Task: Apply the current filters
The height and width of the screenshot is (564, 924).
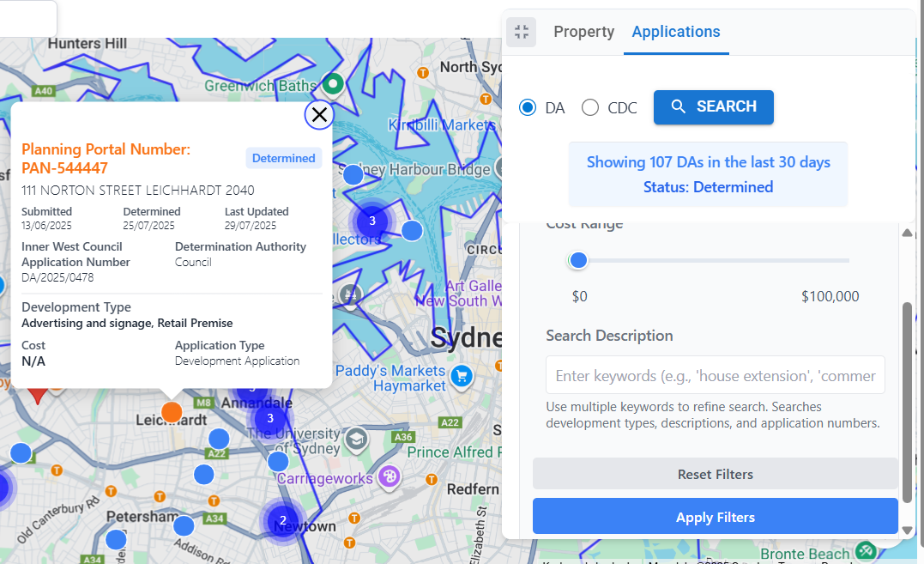Action: (715, 517)
